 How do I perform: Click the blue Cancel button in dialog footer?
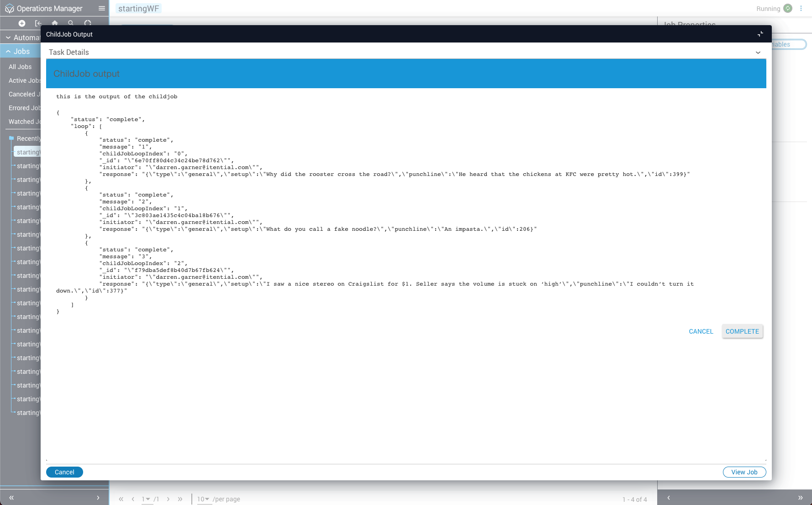[x=64, y=472]
